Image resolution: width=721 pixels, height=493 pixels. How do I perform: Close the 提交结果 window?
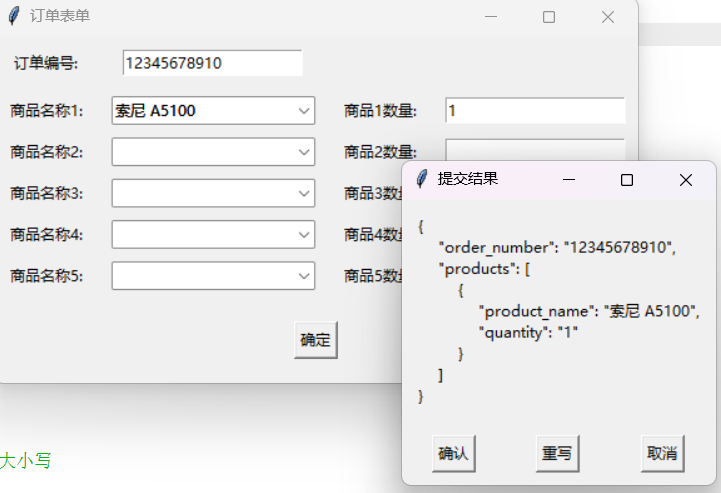point(686,180)
